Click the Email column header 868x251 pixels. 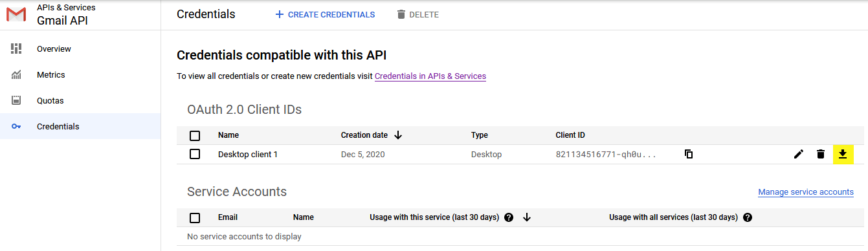click(228, 217)
